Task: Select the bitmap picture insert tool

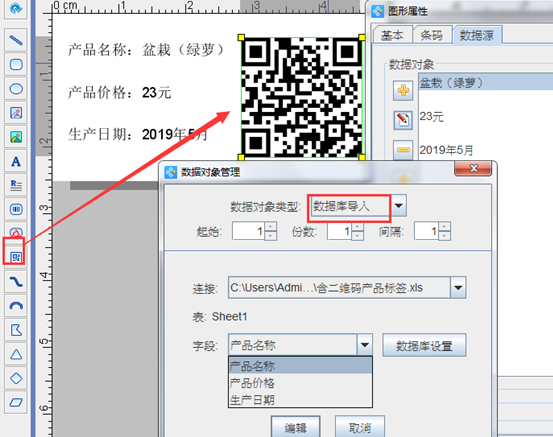Action: [x=16, y=137]
